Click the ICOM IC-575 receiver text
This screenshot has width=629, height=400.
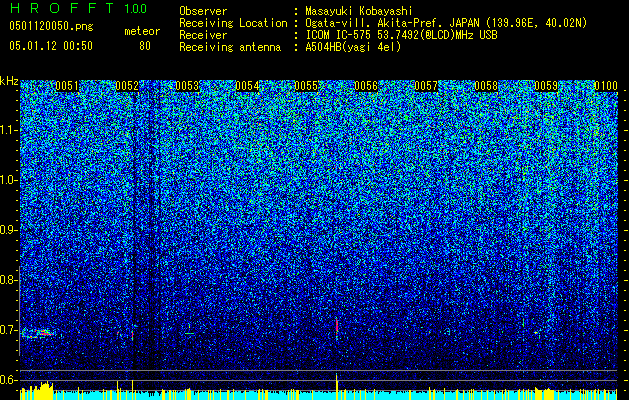[x=401, y=35]
